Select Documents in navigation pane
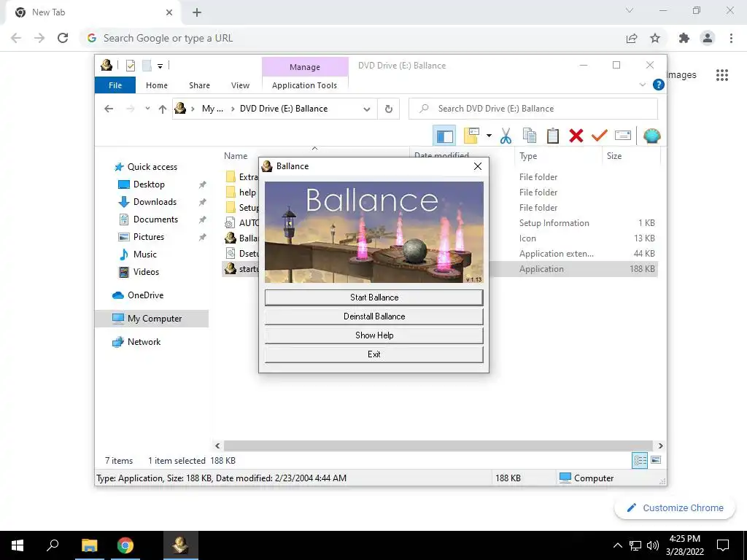 (x=155, y=219)
